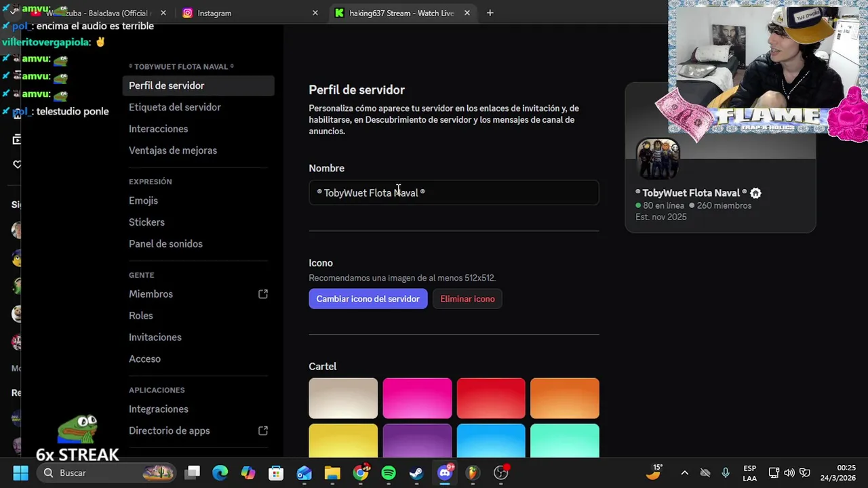Open Microsoft Store taskbar icon
The image size is (868, 488).
tap(276, 473)
